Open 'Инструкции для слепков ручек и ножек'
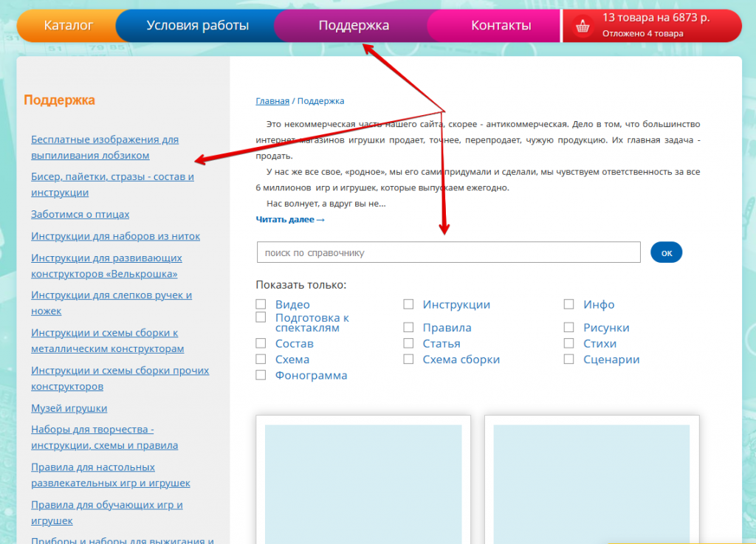Image resolution: width=756 pixels, height=544 pixels. click(x=111, y=303)
